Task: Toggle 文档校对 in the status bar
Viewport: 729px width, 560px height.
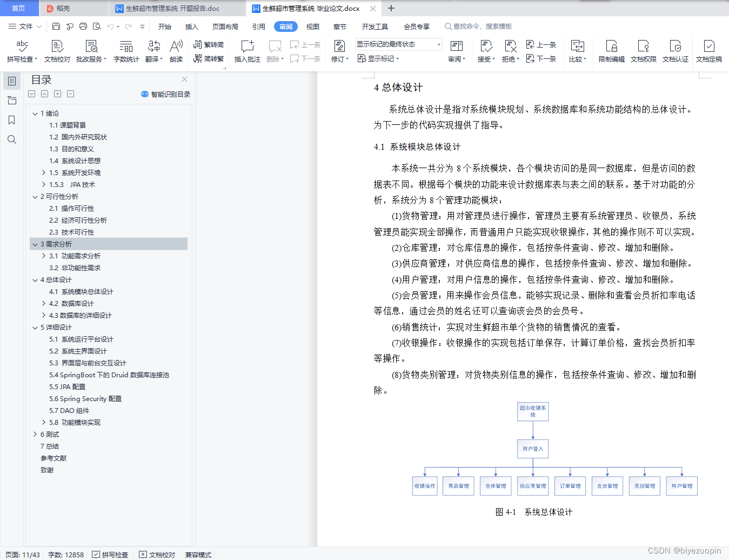Action: tap(157, 555)
